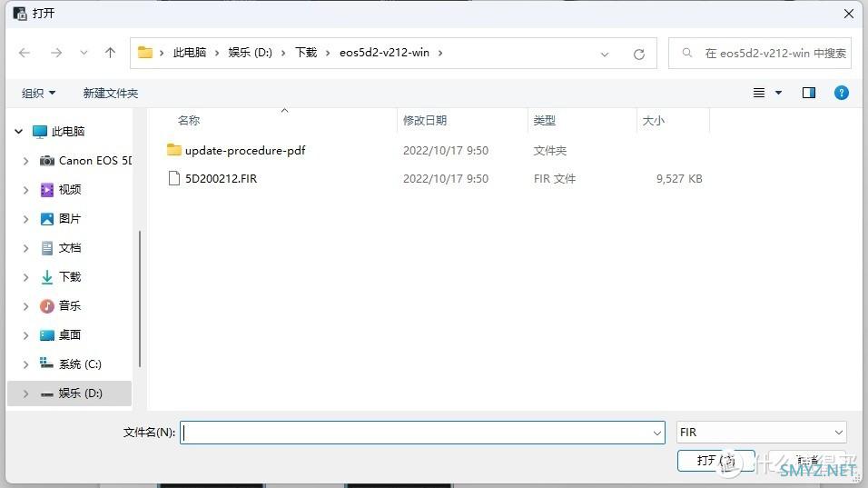Go up one folder level
The width and height of the screenshot is (868, 488).
point(110,53)
